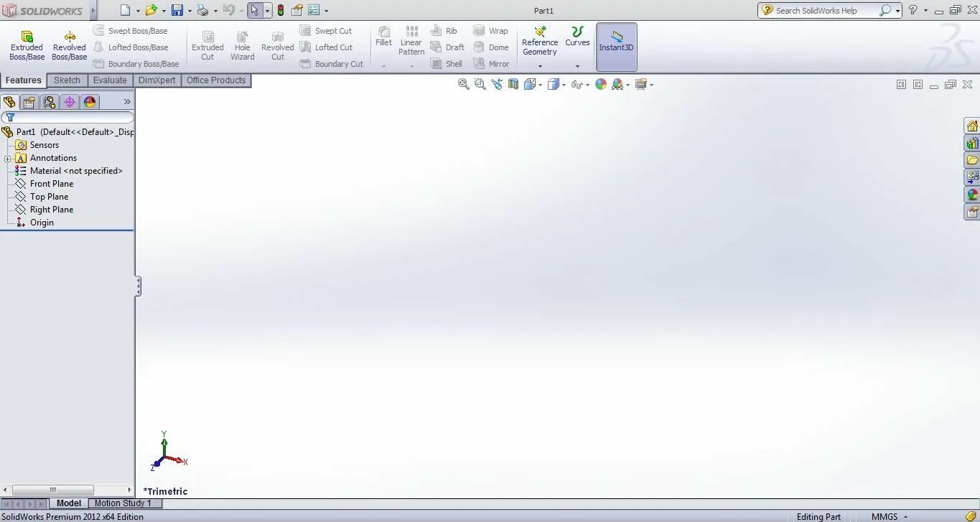Switch to the DimXpert tab
The image size is (980, 522).
click(157, 80)
